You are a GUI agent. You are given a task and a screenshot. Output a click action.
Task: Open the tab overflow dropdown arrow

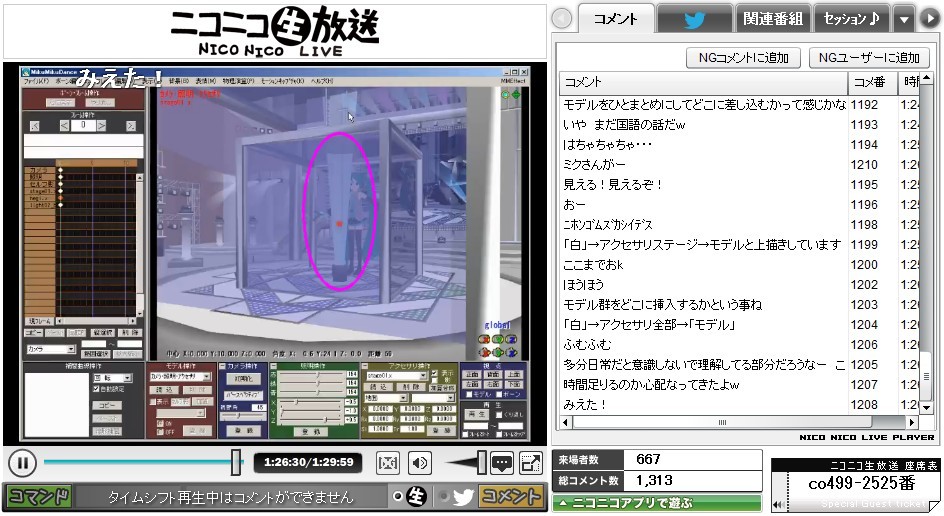[x=904, y=19]
